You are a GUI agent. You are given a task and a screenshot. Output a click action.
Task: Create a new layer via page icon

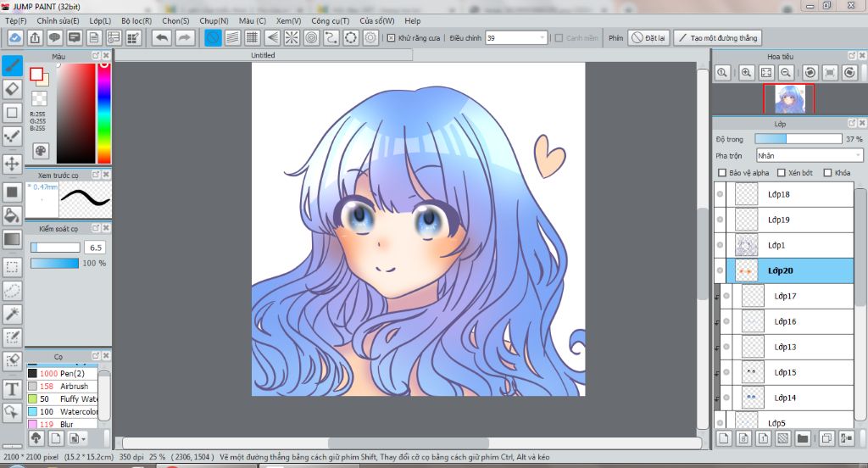(x=724, y=438)
